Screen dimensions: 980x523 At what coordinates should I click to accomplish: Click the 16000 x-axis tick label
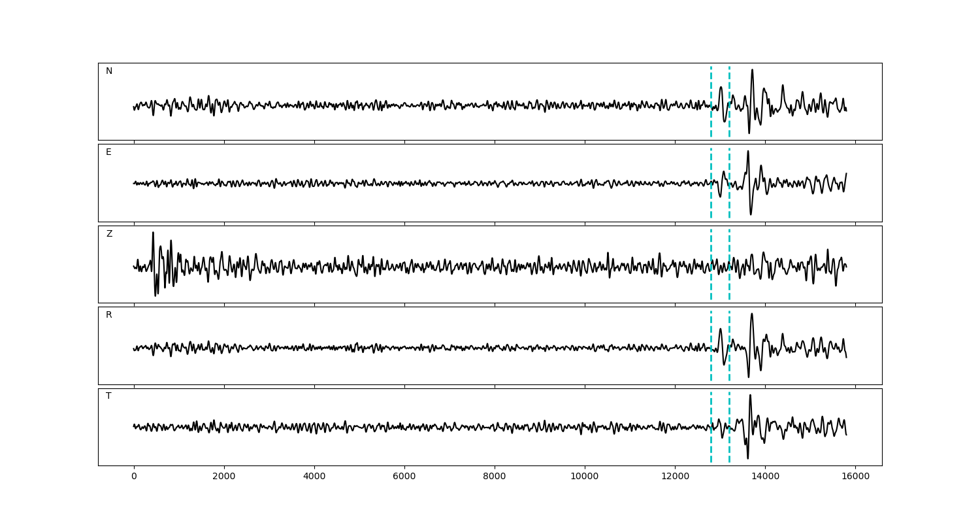pyautogui.click(x=855, y=477)
